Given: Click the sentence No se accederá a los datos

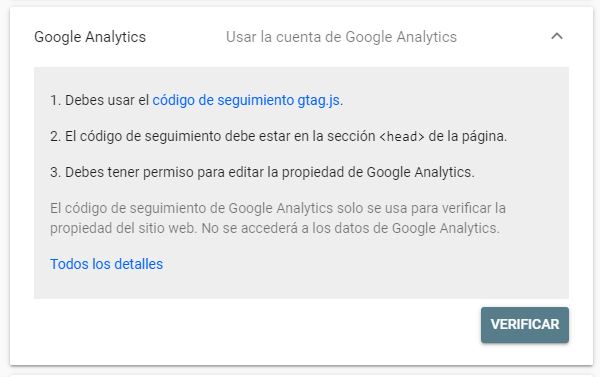Looking at the screenshot, I should pyautogui.click(x=351, y=228).
